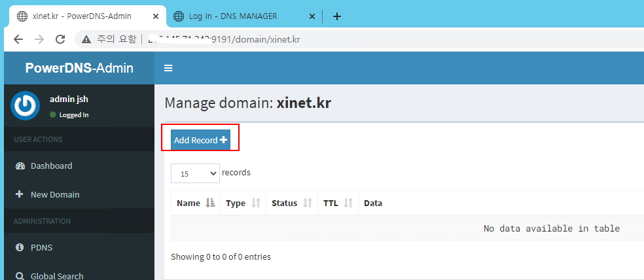
Task: Click the PDNS info icon
Action: [x=20, y=247]
